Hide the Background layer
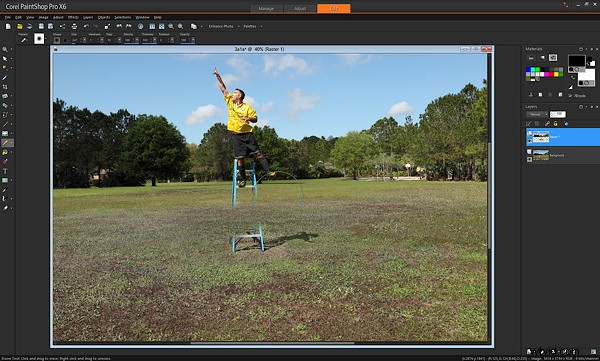 pos(530,159)
